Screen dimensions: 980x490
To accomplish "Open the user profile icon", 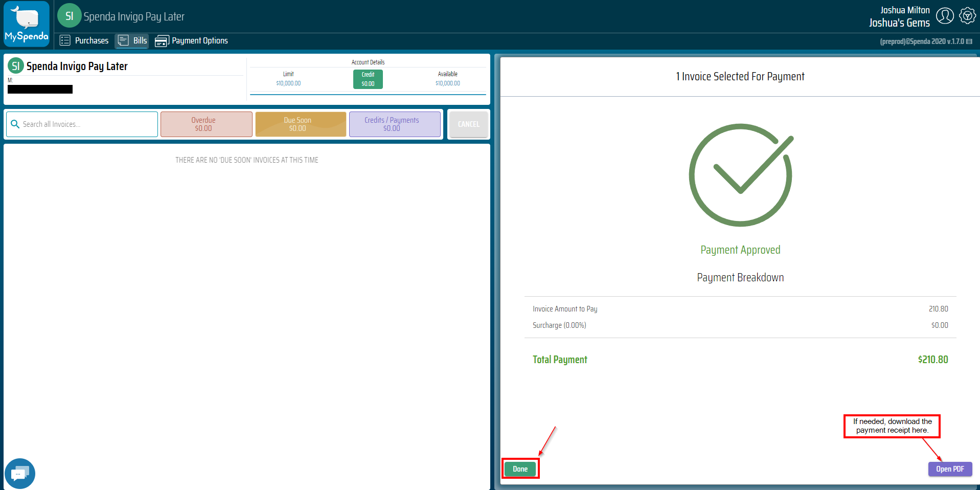I will click(944, 16).
